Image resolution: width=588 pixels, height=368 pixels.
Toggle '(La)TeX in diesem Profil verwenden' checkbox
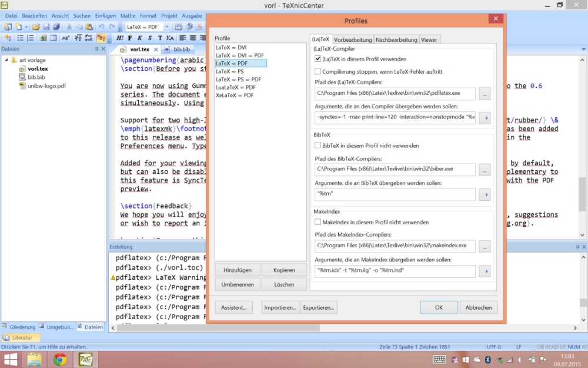(x=318, y=59)
